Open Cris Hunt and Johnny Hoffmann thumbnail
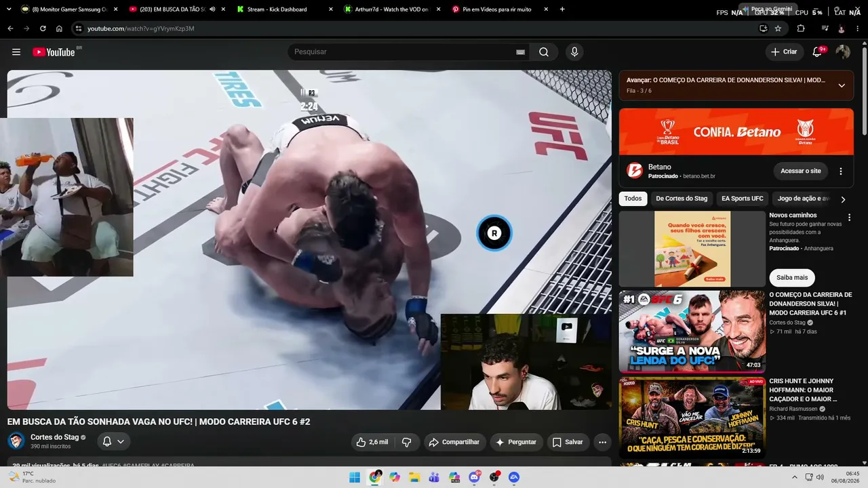The height and width of the screenshot is (488, 868). point(692,418)
